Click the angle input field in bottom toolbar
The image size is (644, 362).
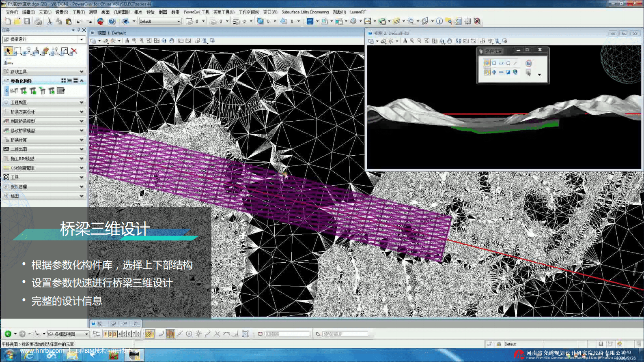pos(345,334)
